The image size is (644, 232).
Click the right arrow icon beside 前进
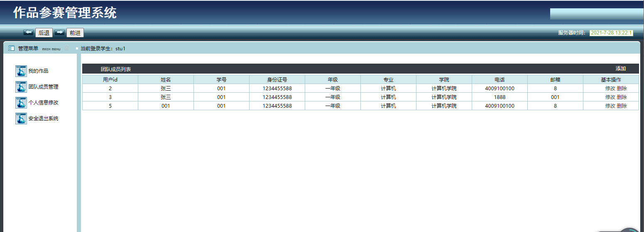(x=60, y=32)
